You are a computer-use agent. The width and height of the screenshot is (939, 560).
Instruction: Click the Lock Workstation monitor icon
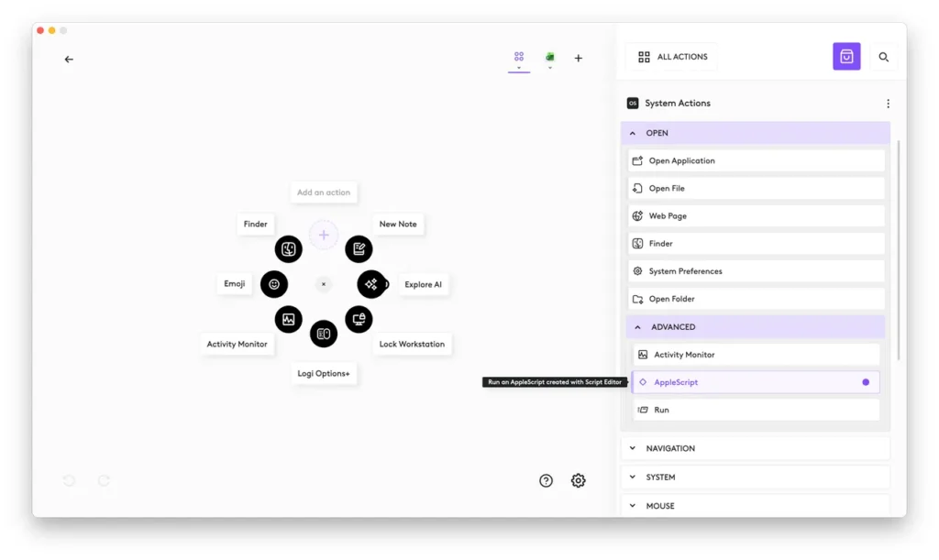pos(359,319)
